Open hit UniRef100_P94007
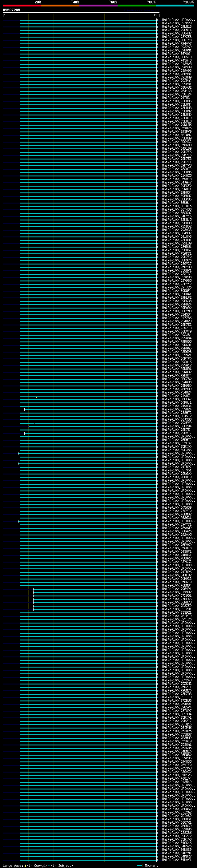The image size is (197, 868). (x=177, y=43)
